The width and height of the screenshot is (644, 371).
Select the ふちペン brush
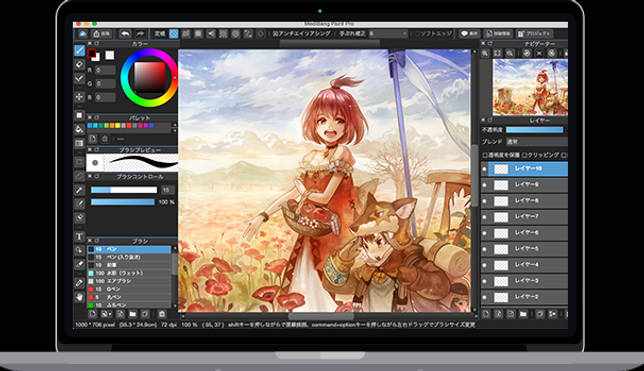tap(129, 305)
